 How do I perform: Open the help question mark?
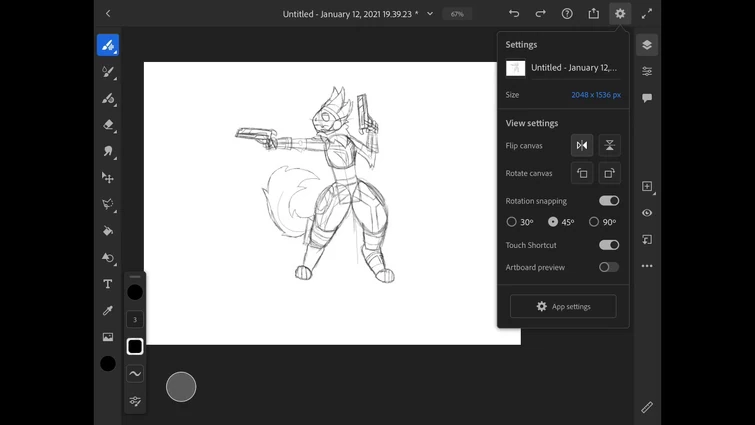(567, 13)
